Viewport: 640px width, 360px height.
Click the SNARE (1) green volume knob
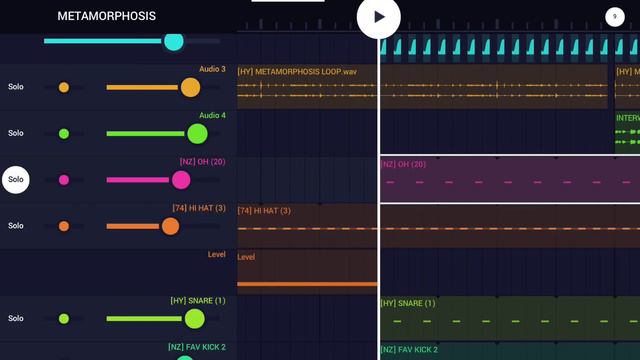point(194,319)
